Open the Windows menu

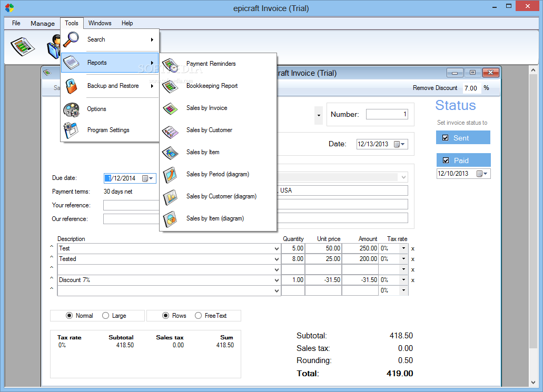(x=100, y=23)
